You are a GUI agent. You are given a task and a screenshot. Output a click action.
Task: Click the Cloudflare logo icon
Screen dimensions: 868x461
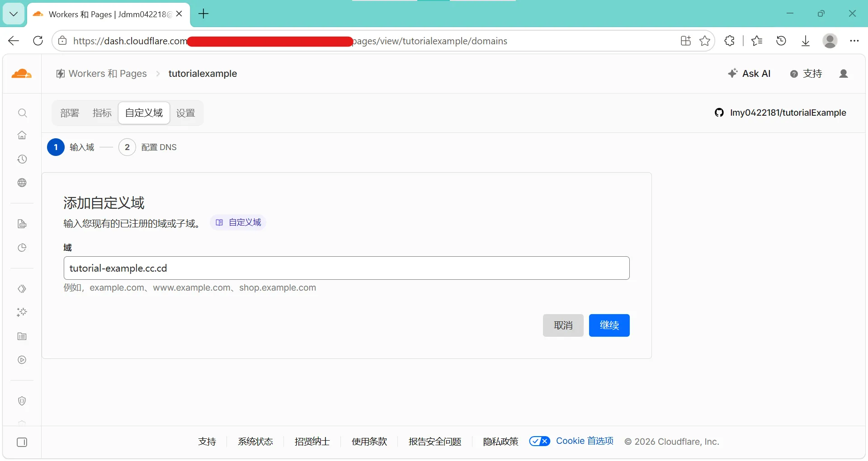coord(22,74)
